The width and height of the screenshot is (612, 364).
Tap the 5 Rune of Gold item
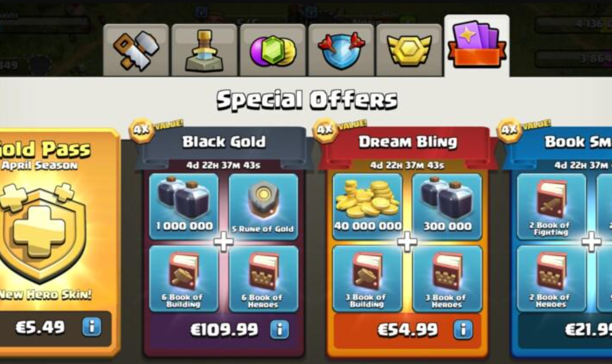click(263, 206)
